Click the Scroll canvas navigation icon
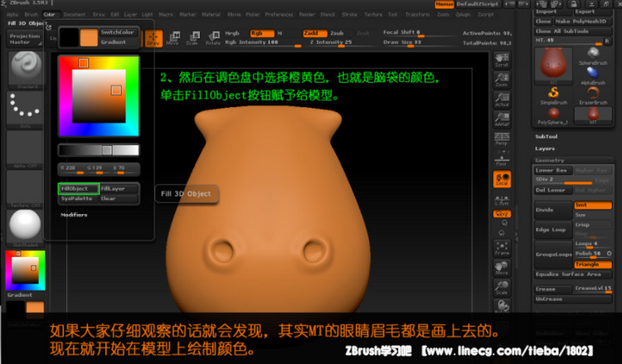Image resolution: width=622 pixels, height=364 pixels. [x=502, y=60]
